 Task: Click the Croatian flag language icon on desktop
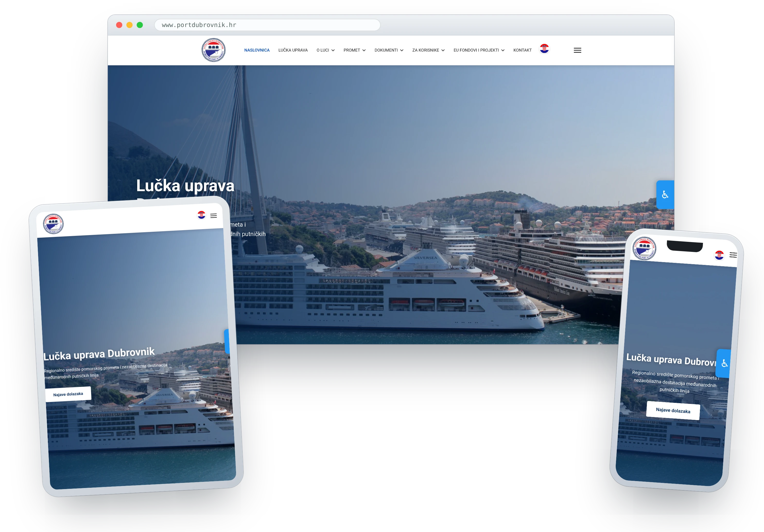click(x=544, y=49)
